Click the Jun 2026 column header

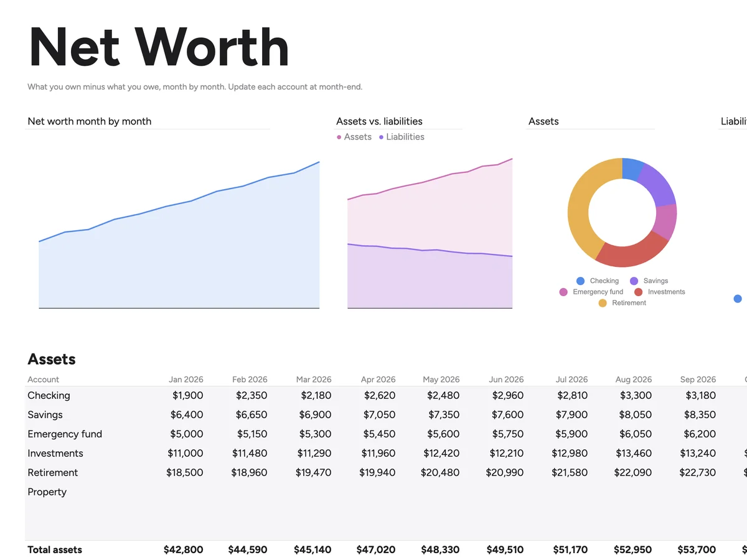[x=506, y=380]
